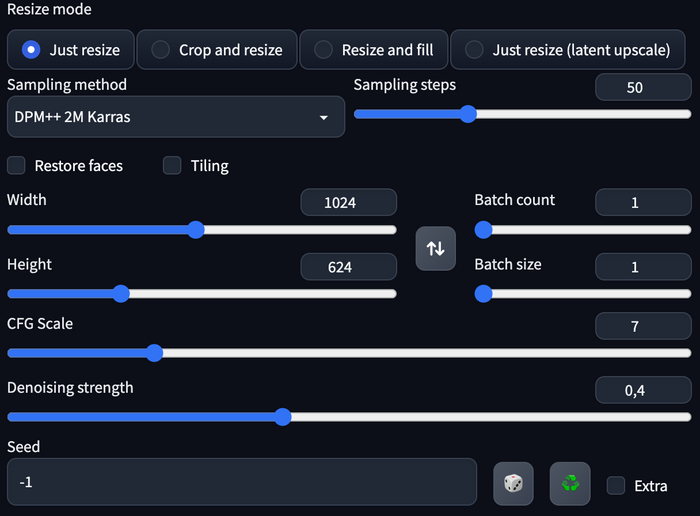Open the Sampling method dropdown

(x=176, y=117)
